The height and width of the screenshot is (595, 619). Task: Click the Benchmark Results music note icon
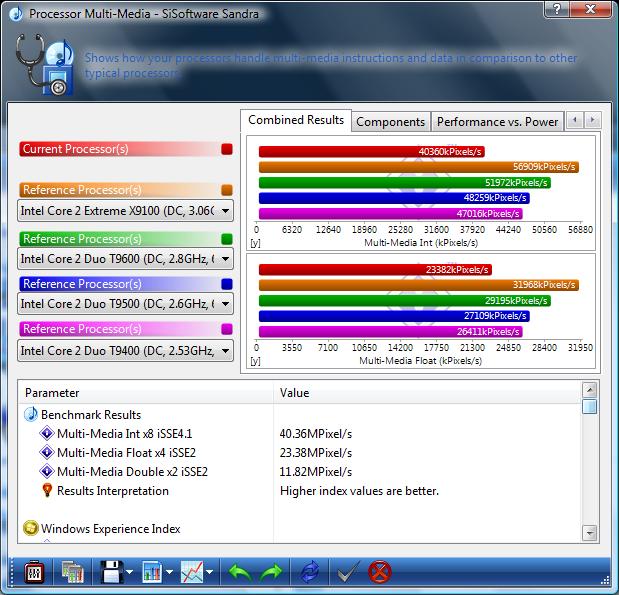click(x=31, y=414)
